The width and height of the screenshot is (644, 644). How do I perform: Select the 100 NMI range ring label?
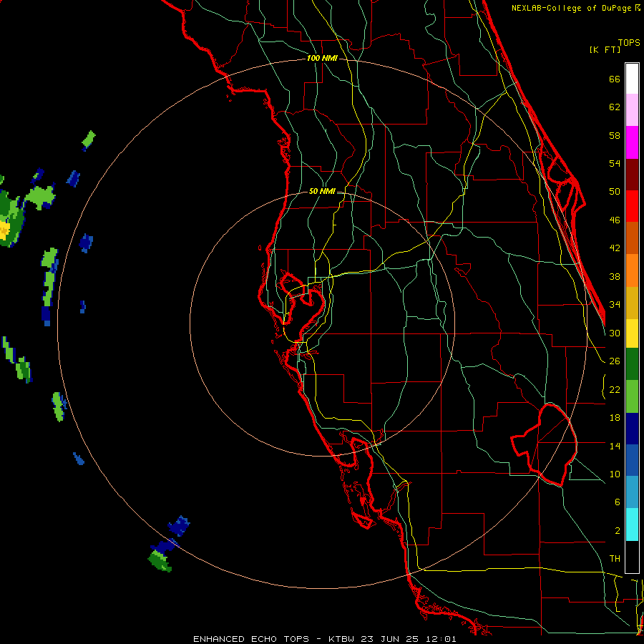pyautogui.click(x=322, y=58)
